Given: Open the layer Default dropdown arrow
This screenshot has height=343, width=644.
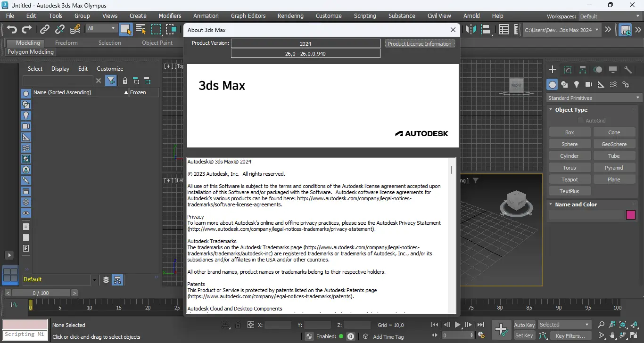Looking at the screenshot, I should pos(94,280).
